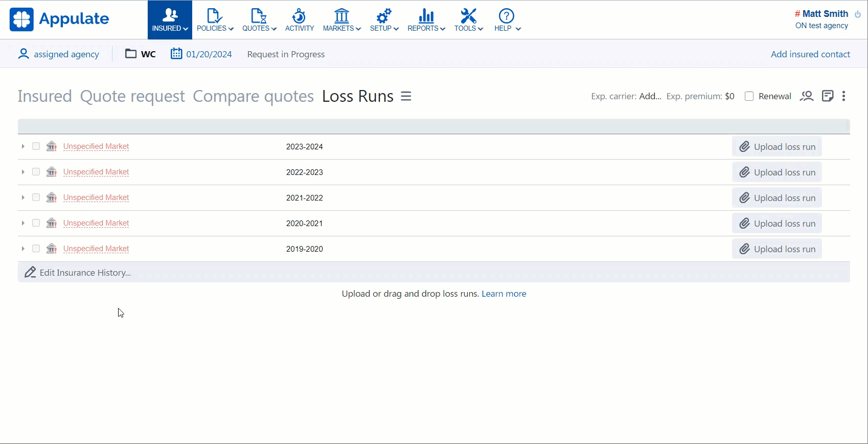
Task: Click the market building icon for 2021-2022
Action: 52,197
